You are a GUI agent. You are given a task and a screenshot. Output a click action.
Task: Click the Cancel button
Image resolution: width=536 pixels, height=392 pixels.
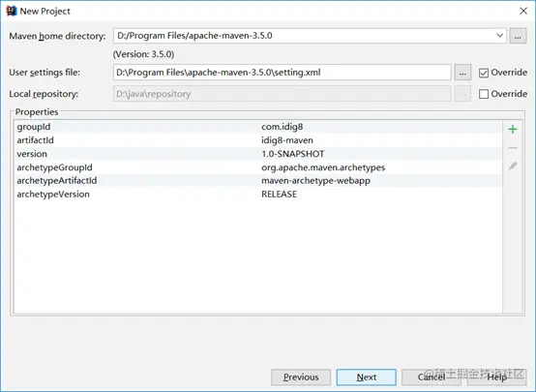tap(432, 377)
